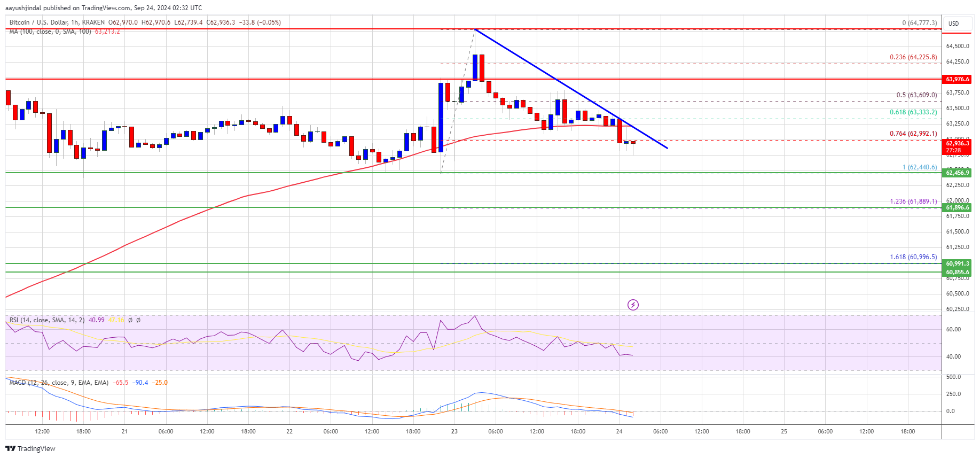This screenshot has height=458, width=980.
Task: Click the RSI indicator legend label
Action: [x=47, y=320]
